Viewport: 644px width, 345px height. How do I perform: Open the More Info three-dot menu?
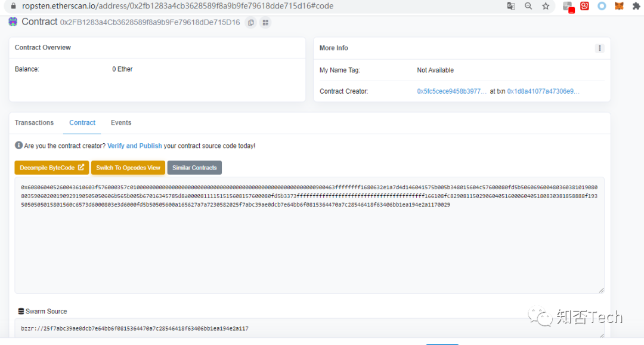600,48
